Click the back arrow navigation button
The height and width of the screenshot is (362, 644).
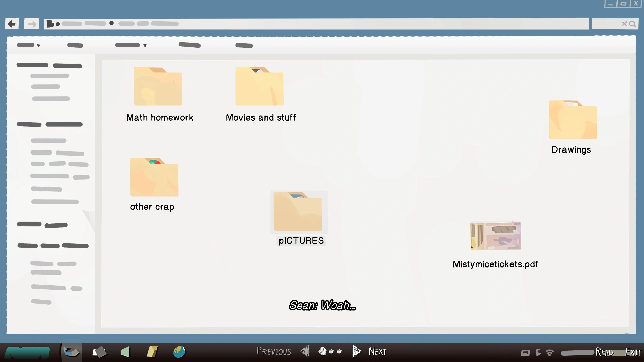click(x=12, y=24)
